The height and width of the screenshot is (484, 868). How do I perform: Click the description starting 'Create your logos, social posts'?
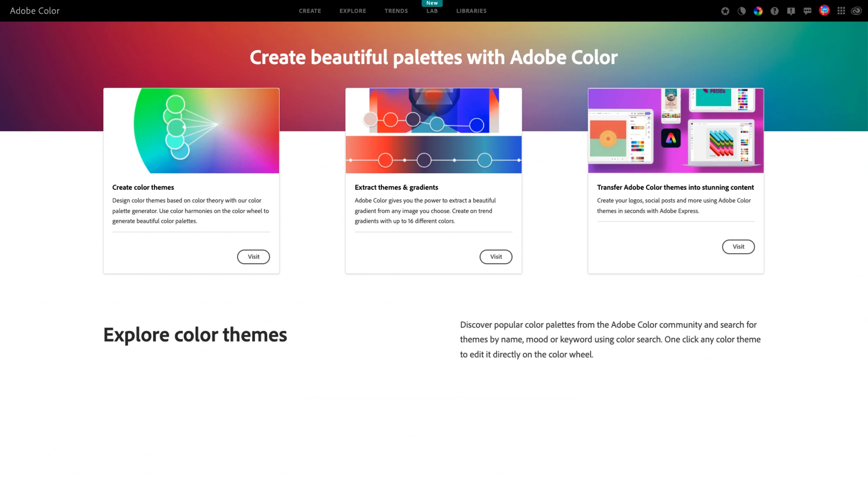674,206
